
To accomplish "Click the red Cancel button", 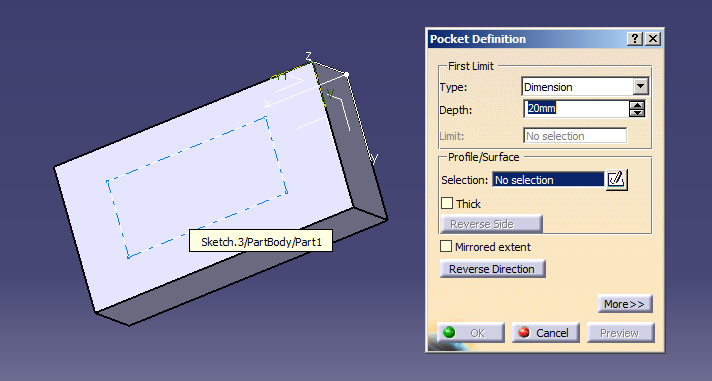I will coord(545,333).
